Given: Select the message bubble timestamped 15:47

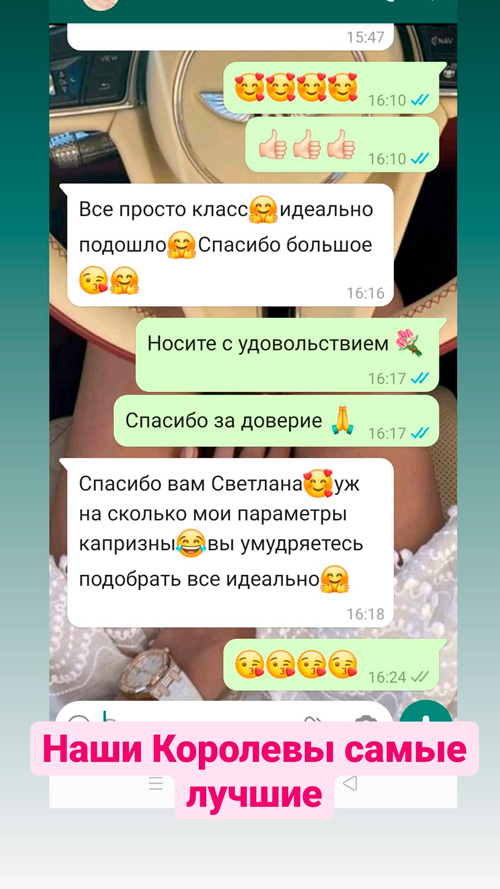Looking at the screenshot, I should click(x=230, y=37).
